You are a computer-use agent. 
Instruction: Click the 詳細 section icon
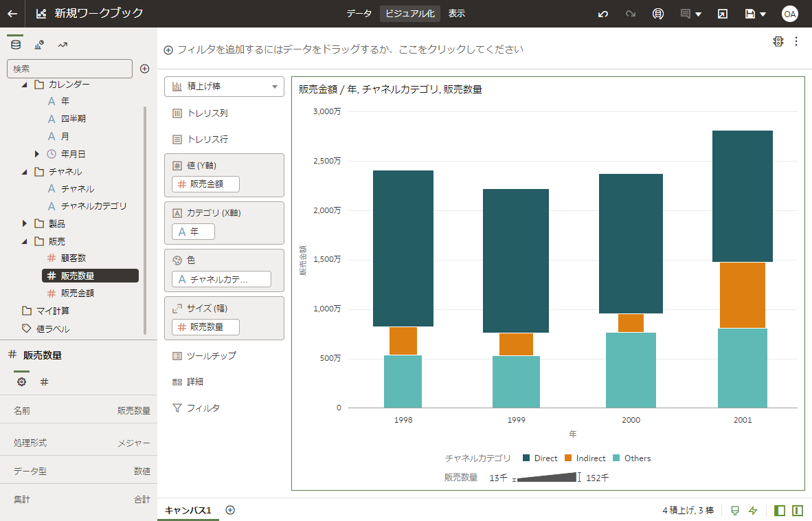click(x=177, y=381)
